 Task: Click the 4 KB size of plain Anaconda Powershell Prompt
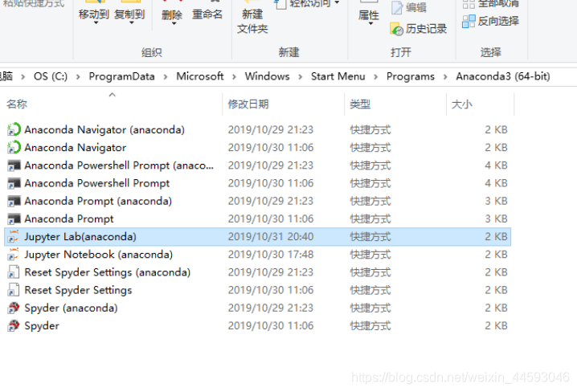coord(496,183)
